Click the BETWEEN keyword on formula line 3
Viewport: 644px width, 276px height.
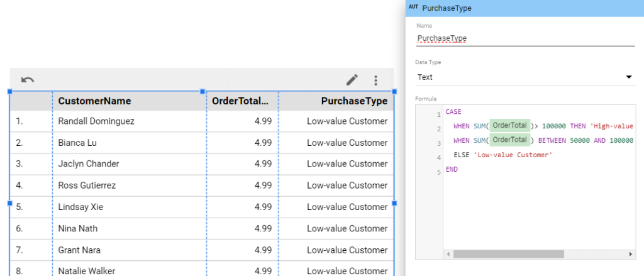552,140
